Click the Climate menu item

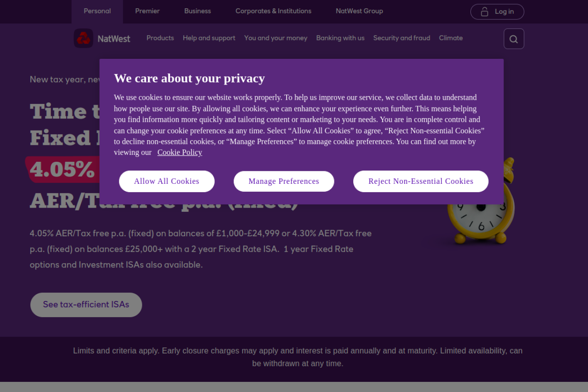(x=451, y=38)
